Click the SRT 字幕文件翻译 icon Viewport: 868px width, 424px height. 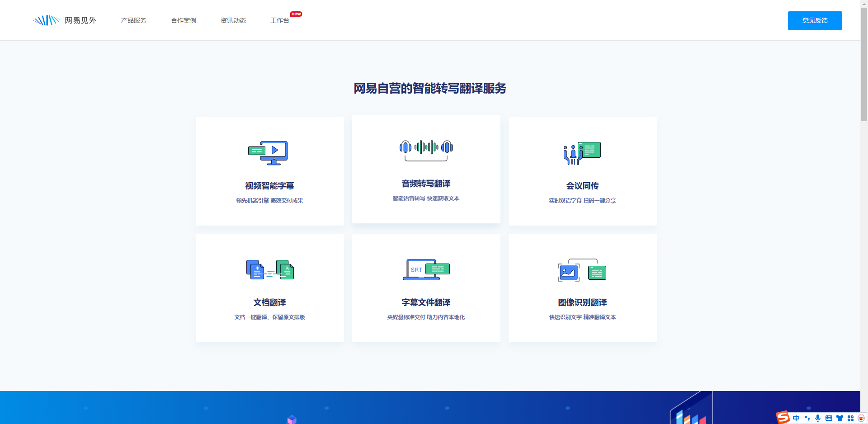[x=426, y=269]
